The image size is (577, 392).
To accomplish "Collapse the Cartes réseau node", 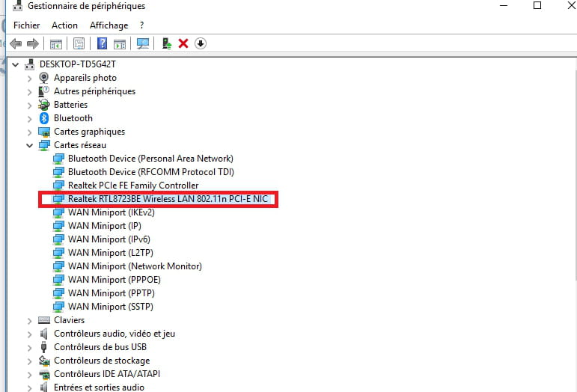I will (29, 146).
